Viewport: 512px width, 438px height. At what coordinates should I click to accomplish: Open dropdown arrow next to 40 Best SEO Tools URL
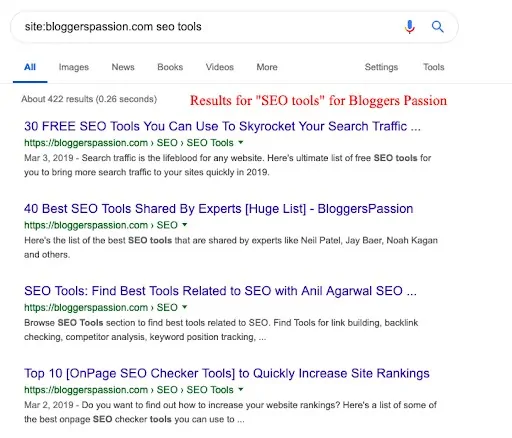[185, 225]
